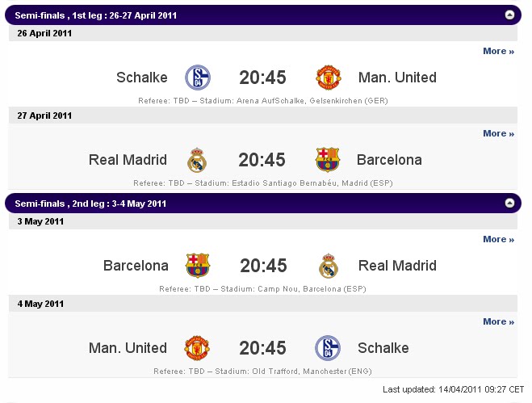Select Real Madrid team name on 3 May
This screenshot has height=403, width=532.
point(397,266)
